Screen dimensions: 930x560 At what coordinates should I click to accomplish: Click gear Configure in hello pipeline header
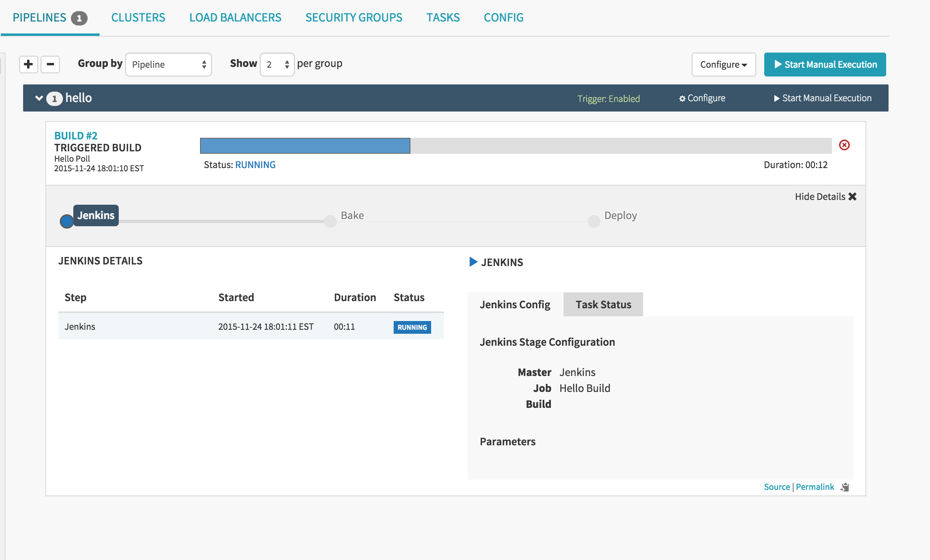click(702, 98)
